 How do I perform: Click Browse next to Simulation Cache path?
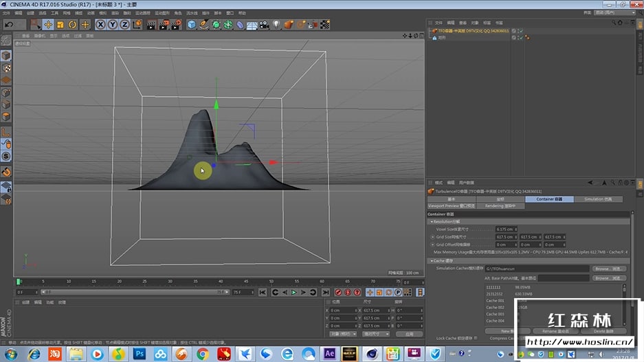[609, 269]
